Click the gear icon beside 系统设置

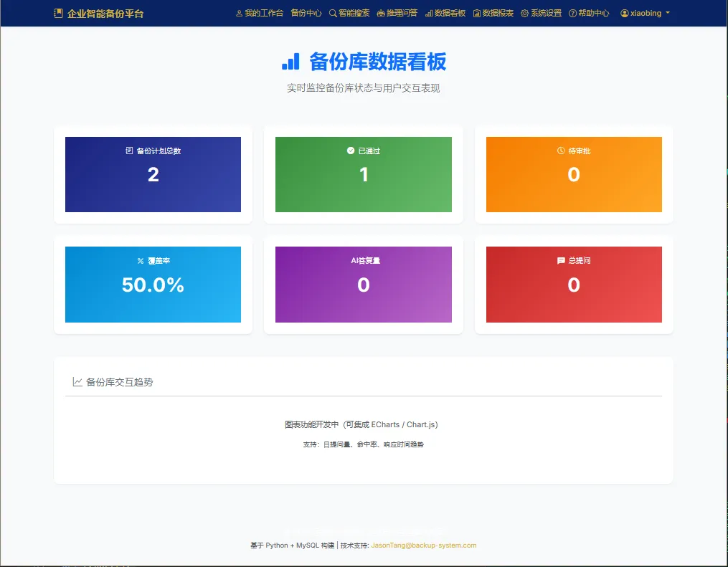click(x=524, y=14)
